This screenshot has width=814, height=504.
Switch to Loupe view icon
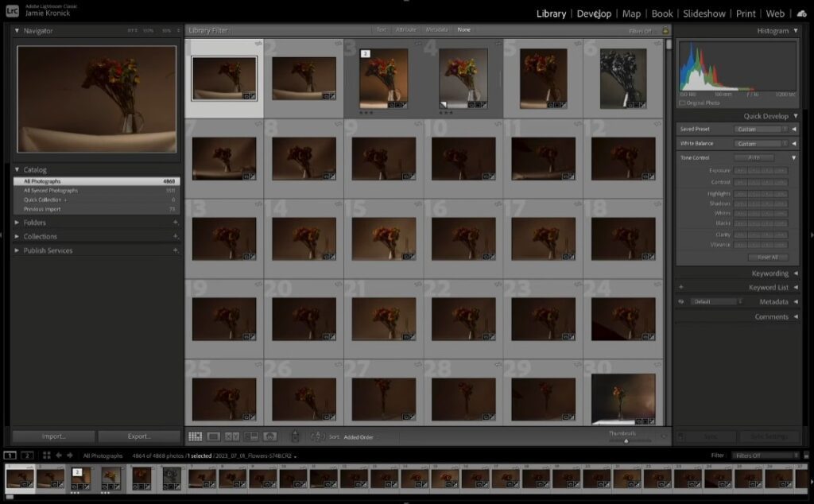213,436
